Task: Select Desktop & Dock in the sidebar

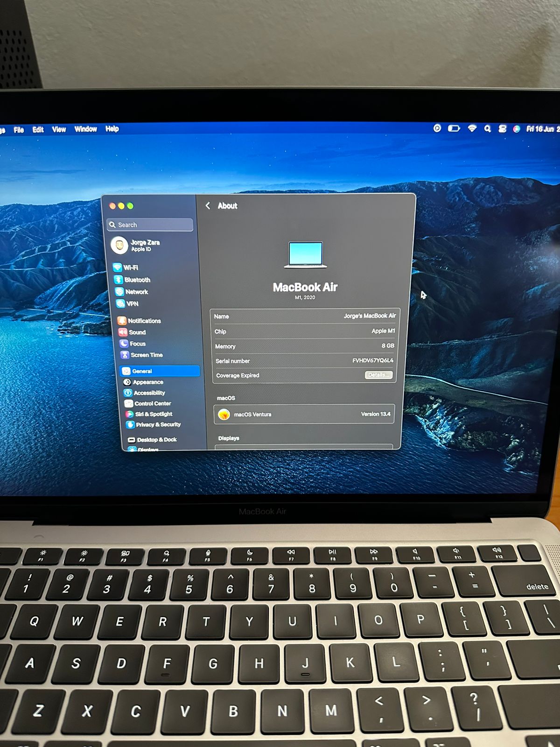Action: pyautogui.click(x=153, y=440)
